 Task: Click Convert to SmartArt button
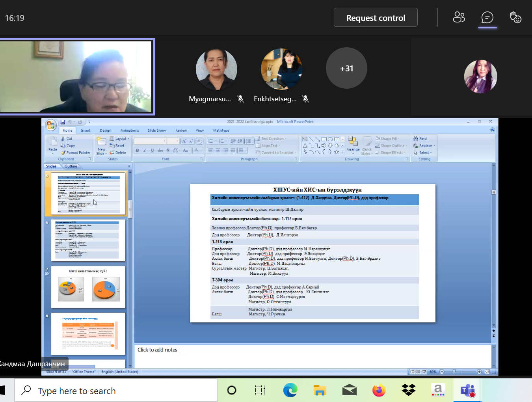pyautogui.click(x=276, y=153)
